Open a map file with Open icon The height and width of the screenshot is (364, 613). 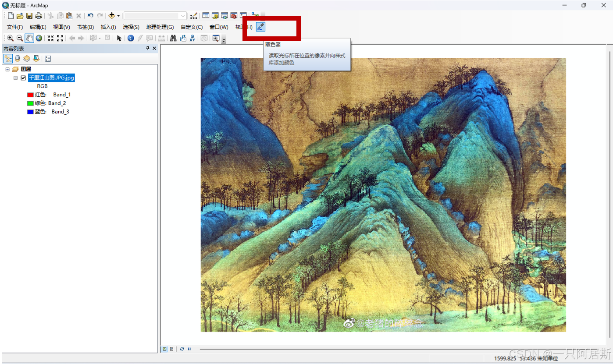(20, 16)
